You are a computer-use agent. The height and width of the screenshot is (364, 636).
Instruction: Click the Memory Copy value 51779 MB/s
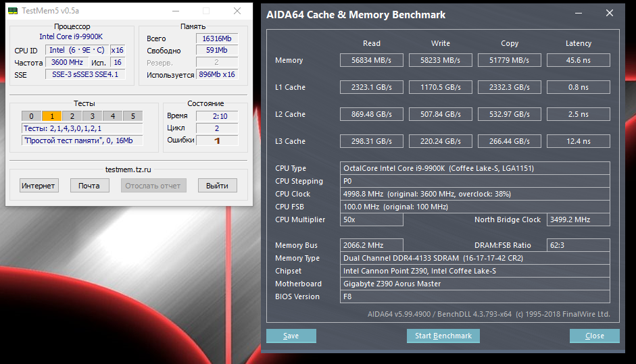[x=510, y=60]
